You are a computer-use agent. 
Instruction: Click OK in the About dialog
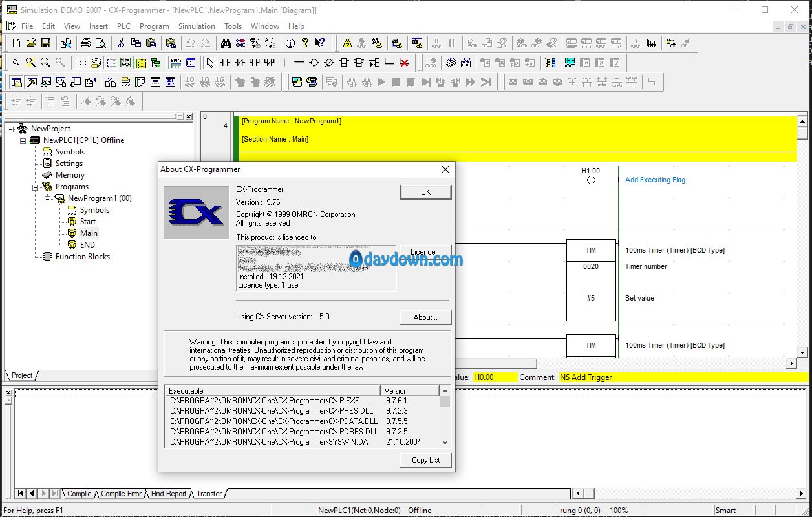(425, 192)
